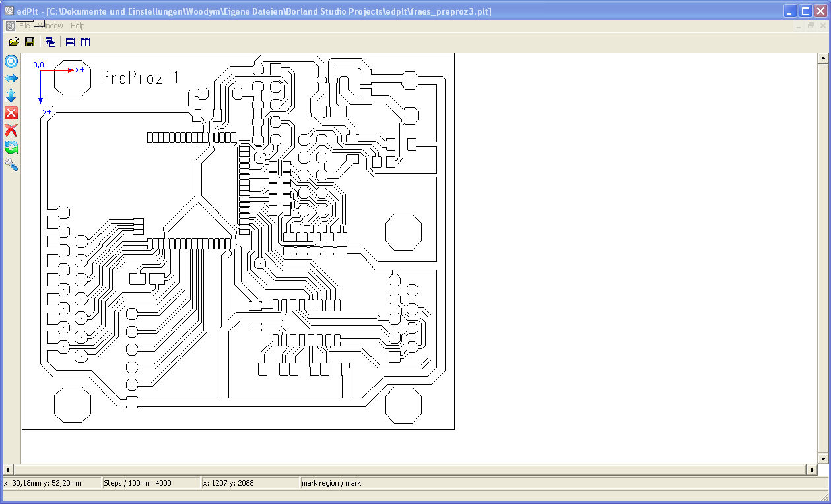
Task: Click the 'mark region / mark' status text
Action: [x=331, y=483]
